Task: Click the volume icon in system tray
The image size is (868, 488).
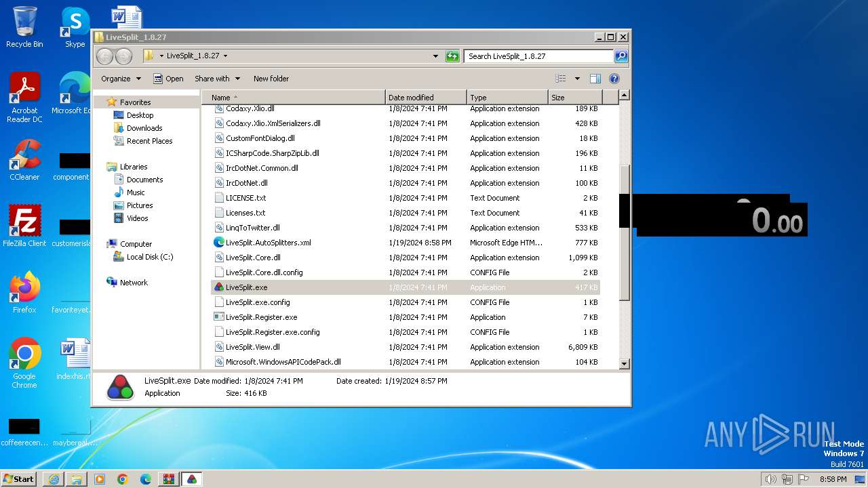Action: pos(770,479)
